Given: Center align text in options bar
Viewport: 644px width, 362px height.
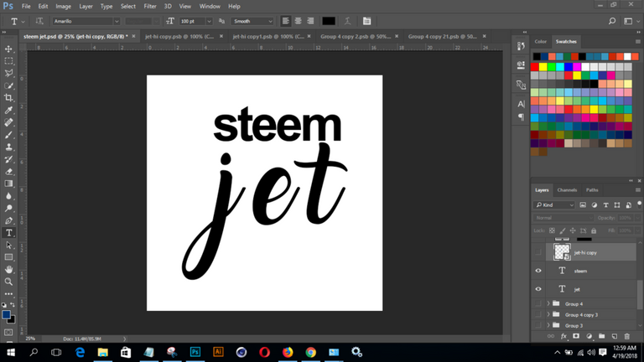Looking at the screenshot, I should click(298, 21).
